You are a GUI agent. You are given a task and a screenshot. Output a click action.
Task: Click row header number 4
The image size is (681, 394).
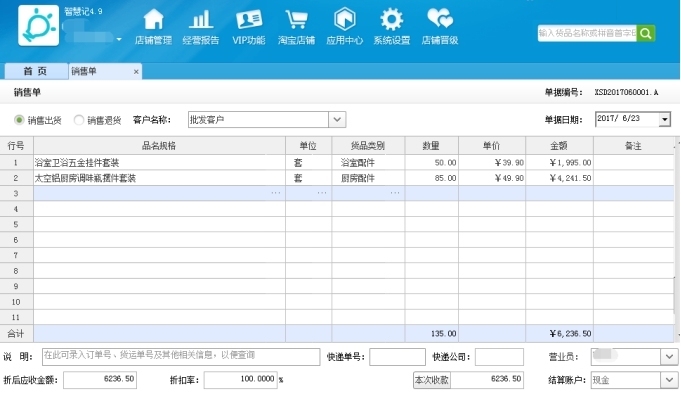[x=16, y=209]
